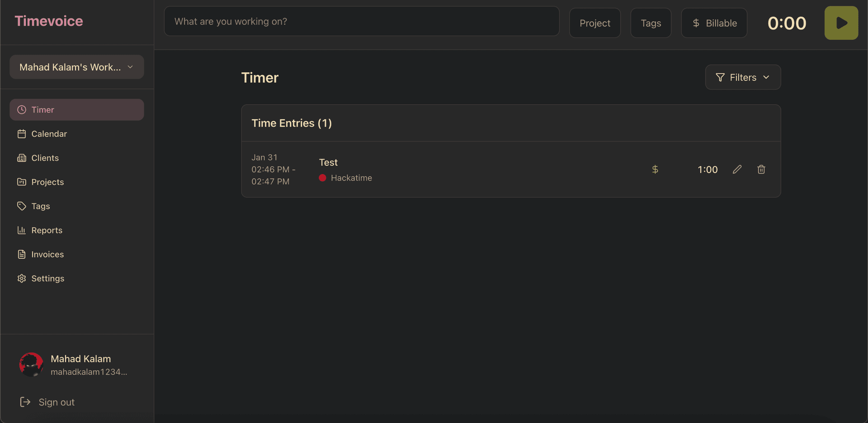Open the Tags selector in top bar
Screen dimensions: 868x423
[651, 23]
